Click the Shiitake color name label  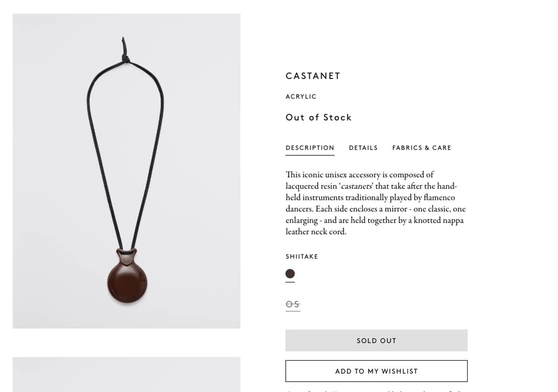click(x=302, y=257)
